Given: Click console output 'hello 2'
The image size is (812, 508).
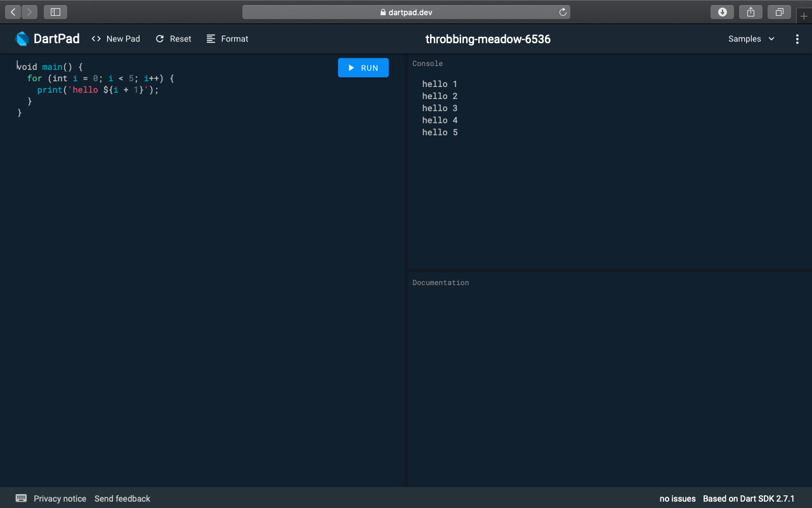Looking at the screenshot, I should click(440, 96).
